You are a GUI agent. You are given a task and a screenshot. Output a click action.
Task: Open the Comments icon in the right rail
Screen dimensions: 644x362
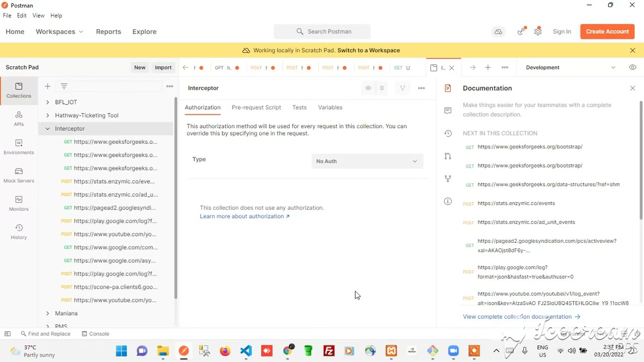(448, 111)
